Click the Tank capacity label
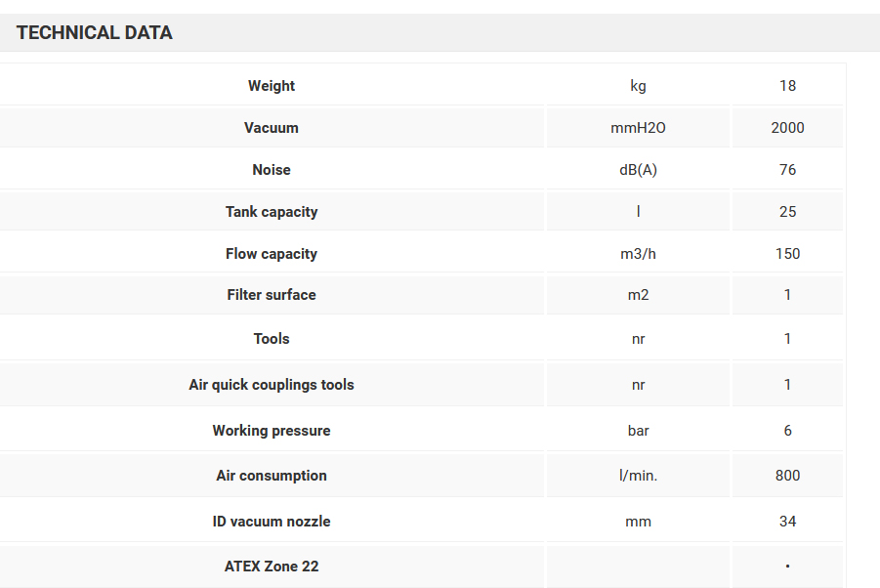 tap(272, 212)
